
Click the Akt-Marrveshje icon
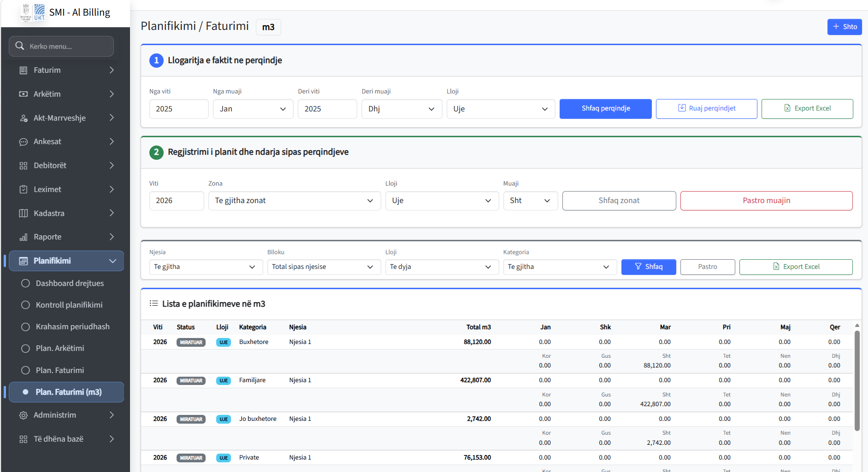24,118
